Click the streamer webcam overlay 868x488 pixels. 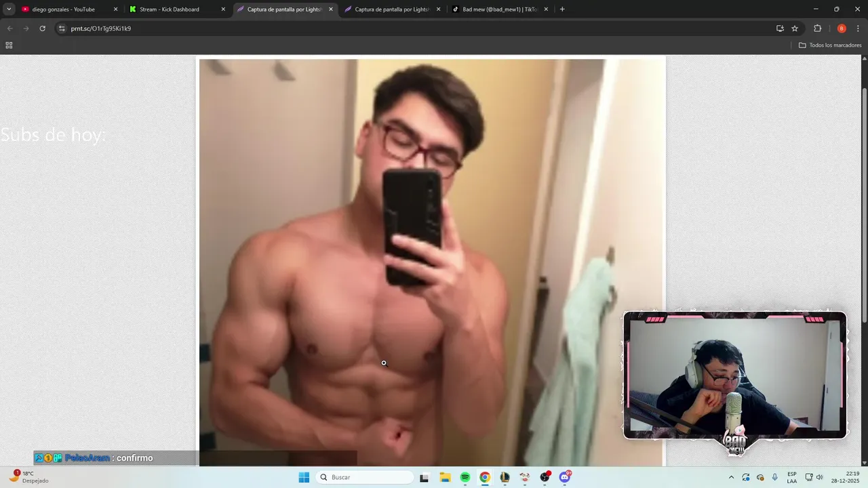(x=735, y=375)
